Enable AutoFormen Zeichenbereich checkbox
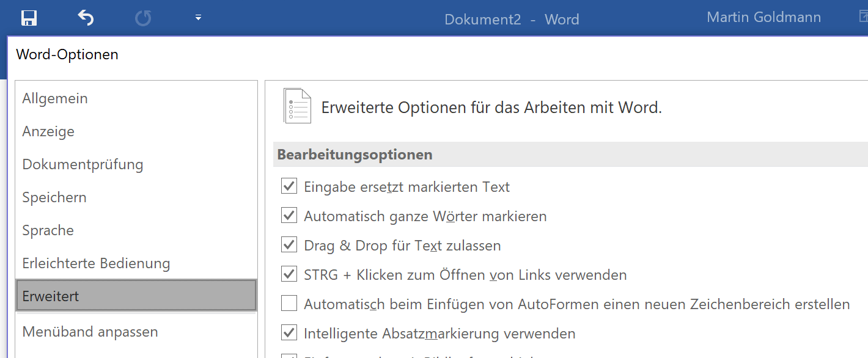 tap(289, 304)
